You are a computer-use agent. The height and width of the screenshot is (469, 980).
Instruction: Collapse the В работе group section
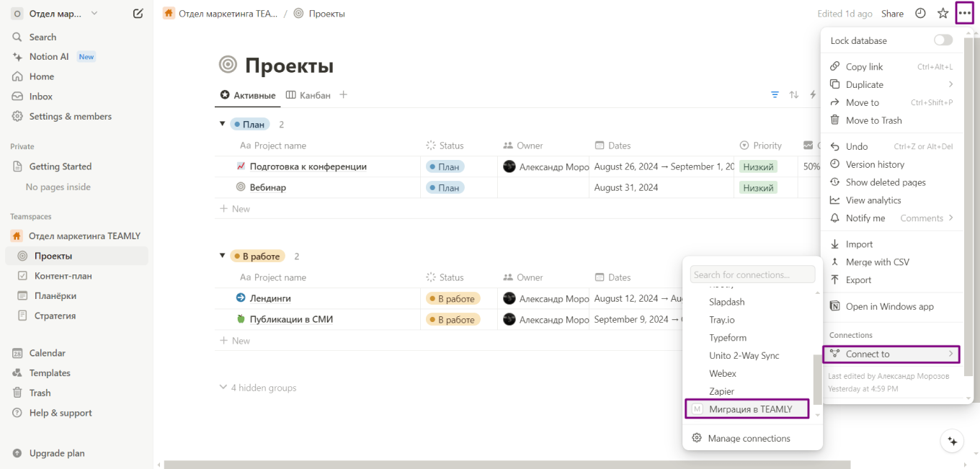click(x=223, y=256)
